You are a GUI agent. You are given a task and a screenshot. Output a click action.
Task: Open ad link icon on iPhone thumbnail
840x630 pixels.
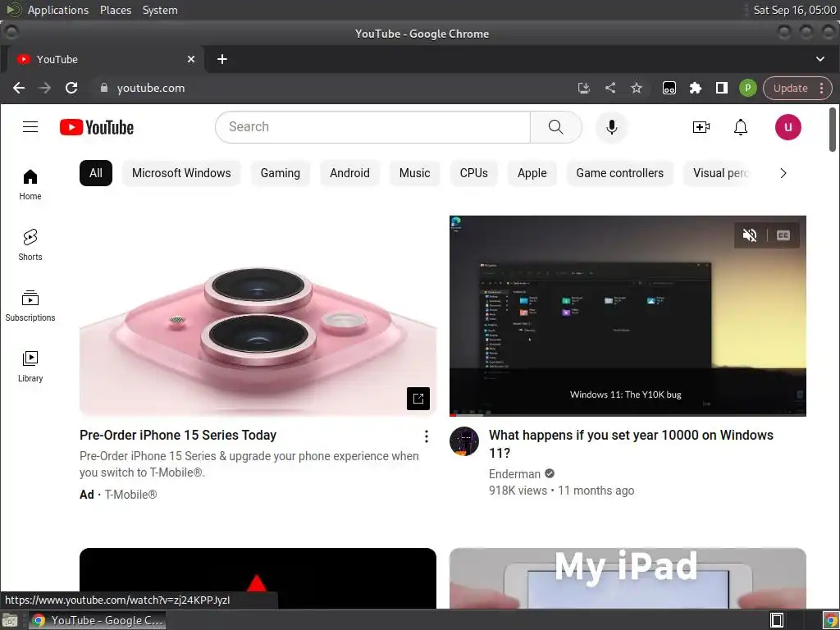[418, 399]
